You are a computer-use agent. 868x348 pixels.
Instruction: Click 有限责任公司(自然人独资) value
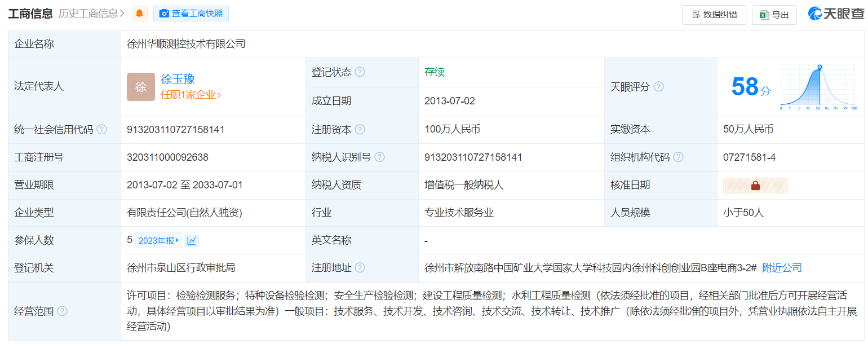pyautogui.click(x=184, y=213)
